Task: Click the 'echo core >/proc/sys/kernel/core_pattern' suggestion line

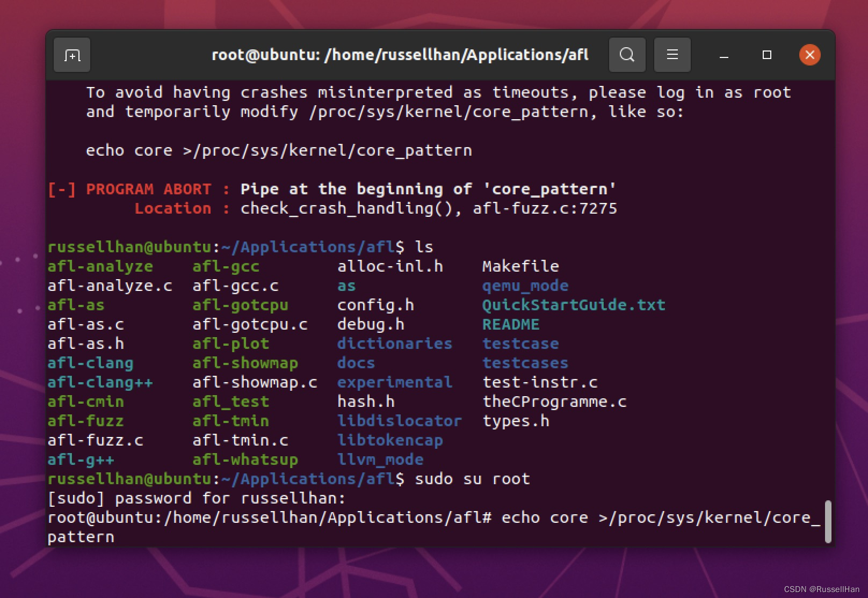Action: tap(279, 150)
